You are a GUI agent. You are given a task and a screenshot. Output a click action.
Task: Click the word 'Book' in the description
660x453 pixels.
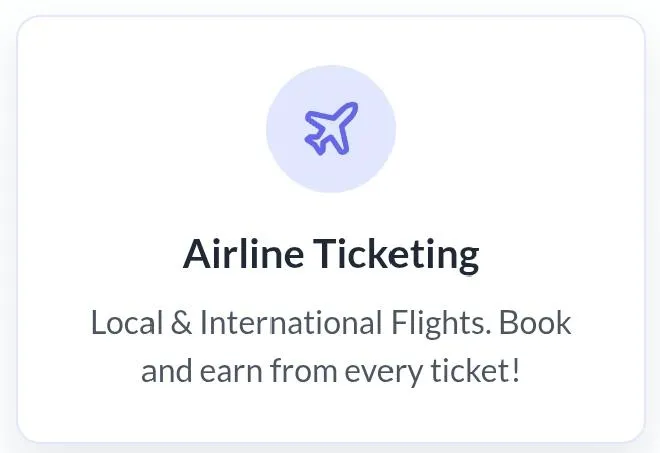(x=535, y=323)
